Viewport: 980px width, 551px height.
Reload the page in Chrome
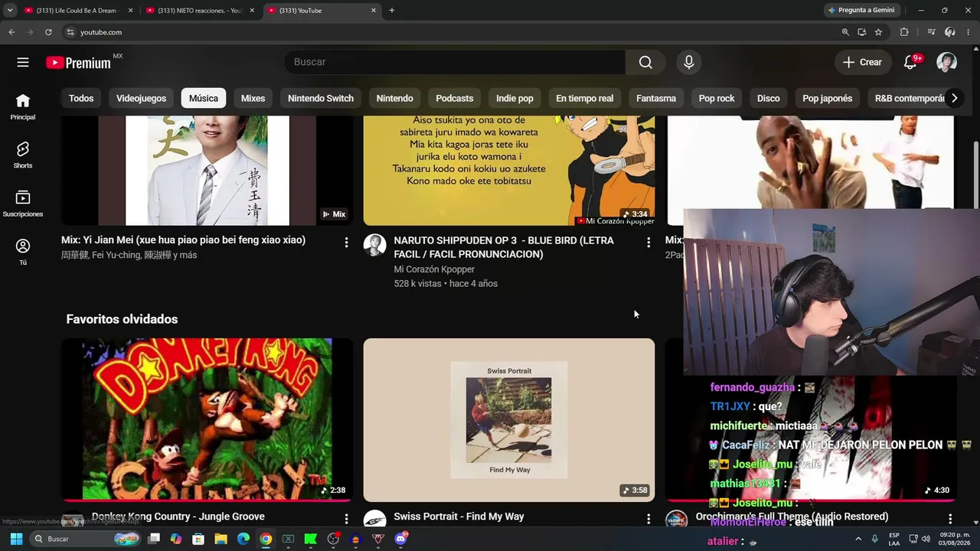point(48,32)
